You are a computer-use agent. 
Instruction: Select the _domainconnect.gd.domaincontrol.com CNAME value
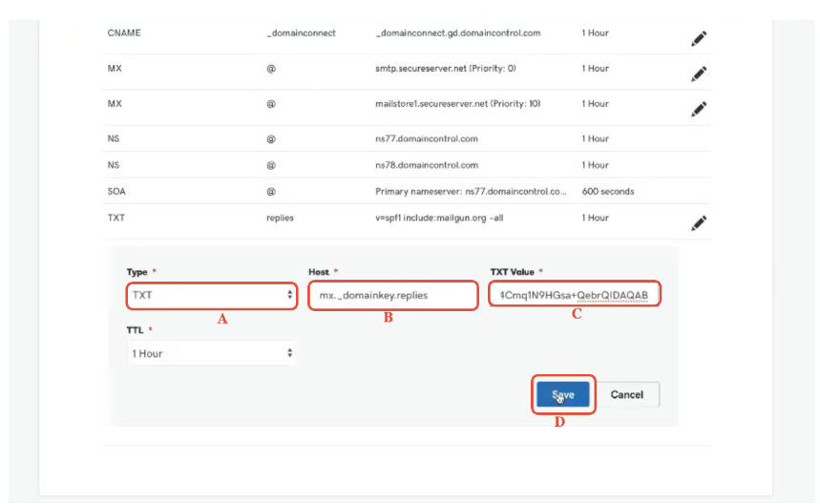click(x=458, y=33)
